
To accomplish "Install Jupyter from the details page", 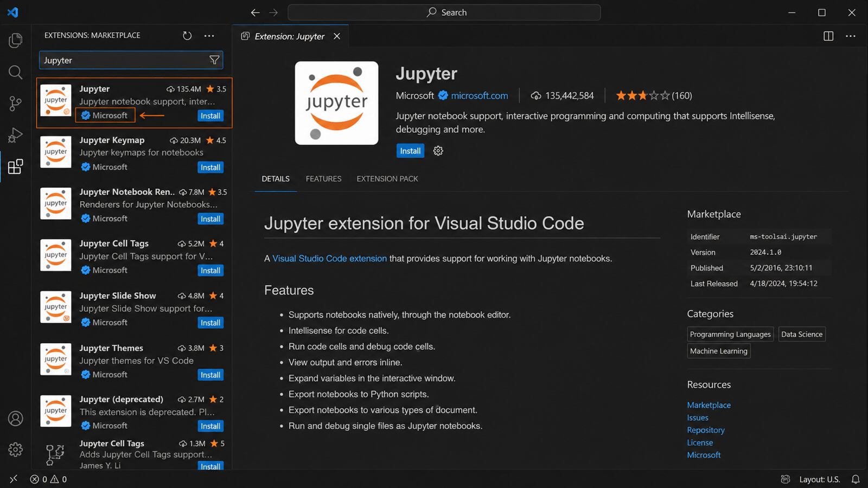I will click(x=411, y=151).
